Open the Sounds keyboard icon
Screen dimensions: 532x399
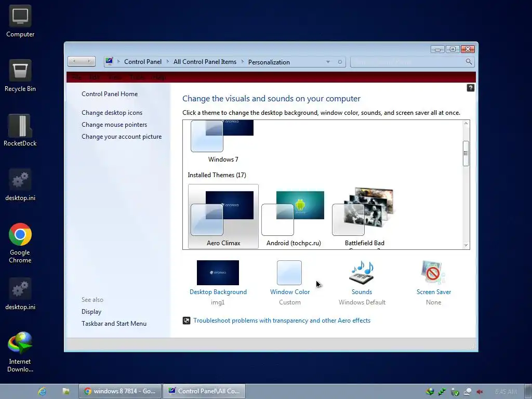[x=362, y=272]
